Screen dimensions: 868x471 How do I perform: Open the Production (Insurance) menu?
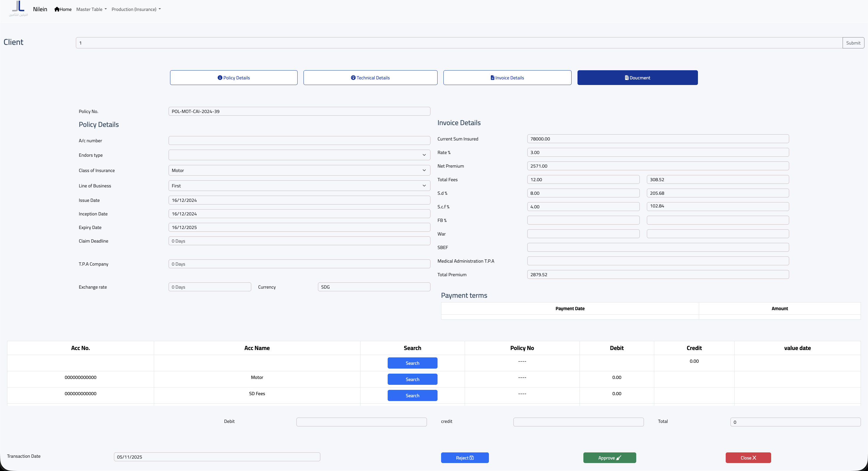pyautogui.click(x=136, y=9)
